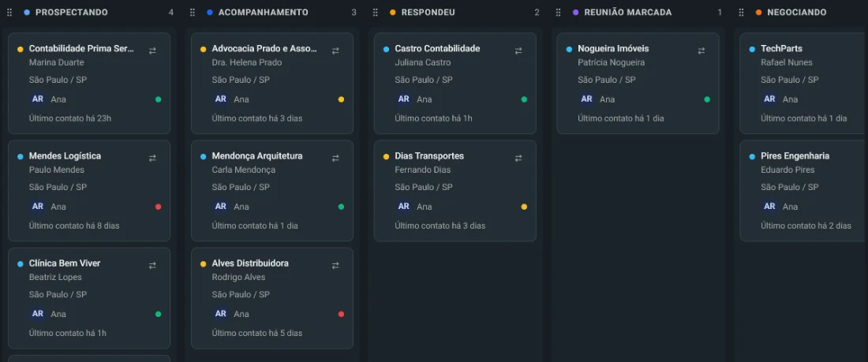
Task: Select the REUNIÃO MARCADA column header
Action: (x=628, y=12)
